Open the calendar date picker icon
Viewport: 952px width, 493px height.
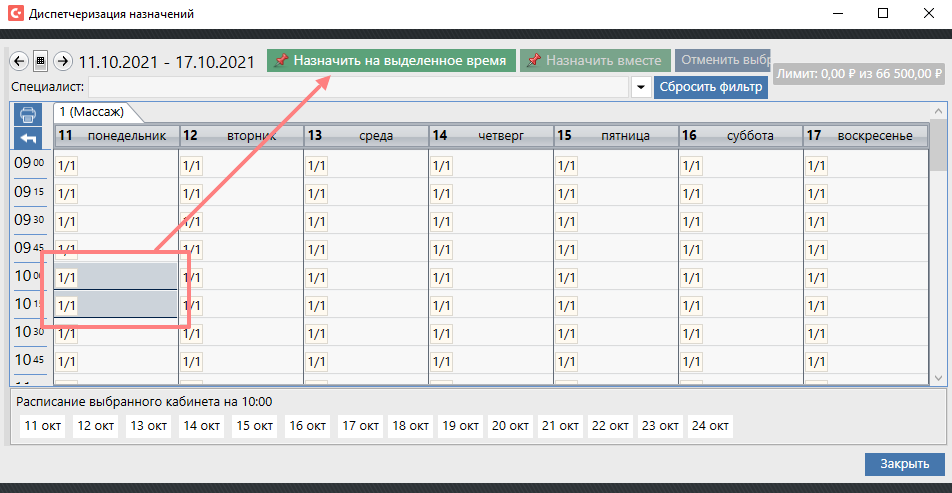[x=41, y=61]
